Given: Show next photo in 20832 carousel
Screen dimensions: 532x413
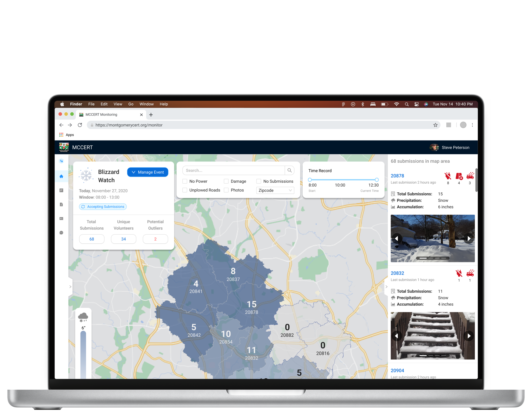Looking at the screenshot, I should (469, 336).
